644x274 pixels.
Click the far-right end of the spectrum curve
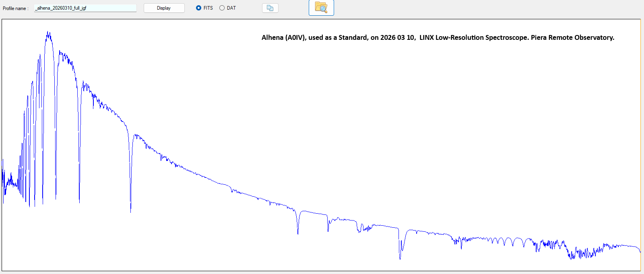click(640, 251)
